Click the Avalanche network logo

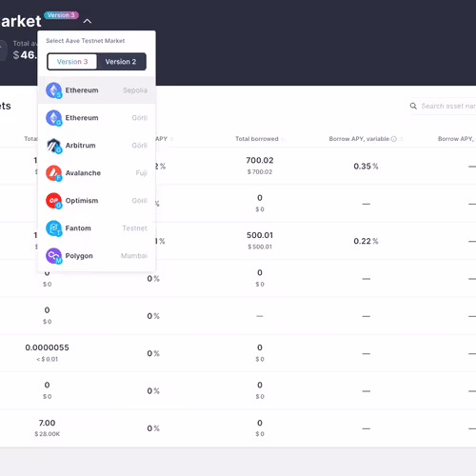54,173
